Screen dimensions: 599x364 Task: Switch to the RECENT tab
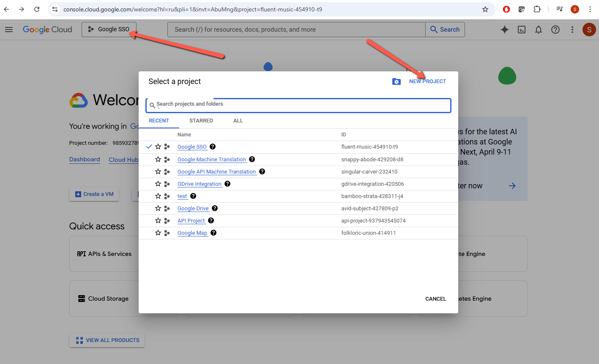(159, 121)
